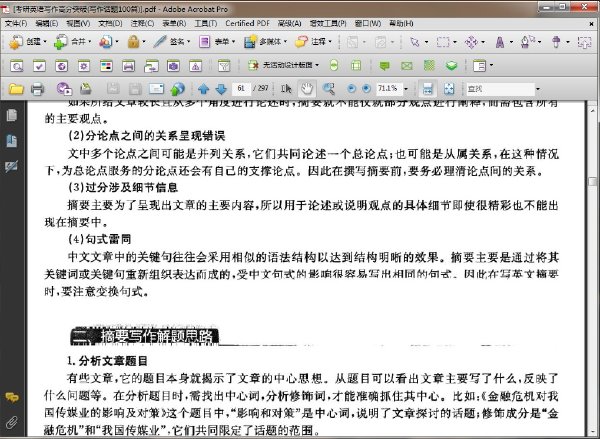Close document with the menu bar x
600x439 pixels.
592,24
